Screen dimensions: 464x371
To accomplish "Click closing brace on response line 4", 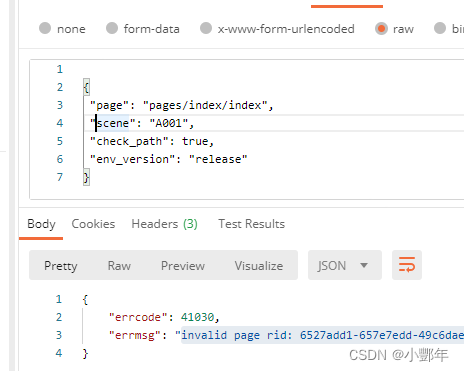I will pyautogui.click(x=85, y=353).
